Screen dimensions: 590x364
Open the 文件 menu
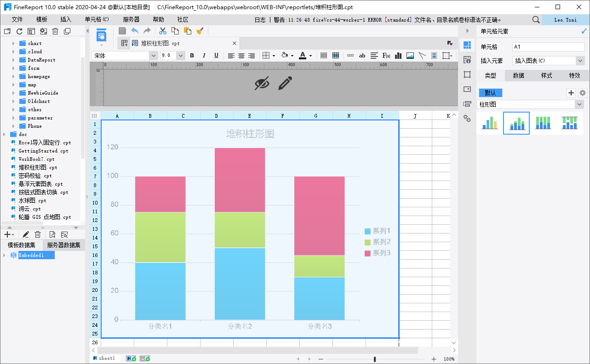tap(17, 20)
